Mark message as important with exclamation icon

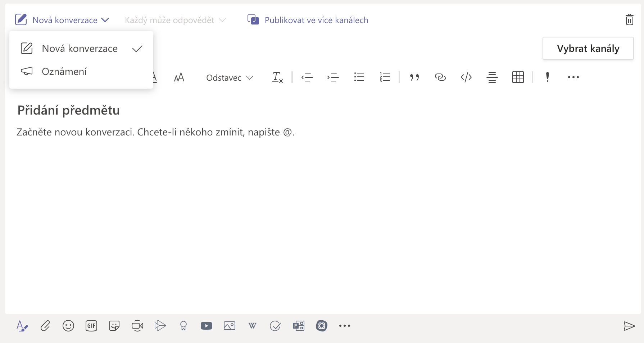click(547, 77)
